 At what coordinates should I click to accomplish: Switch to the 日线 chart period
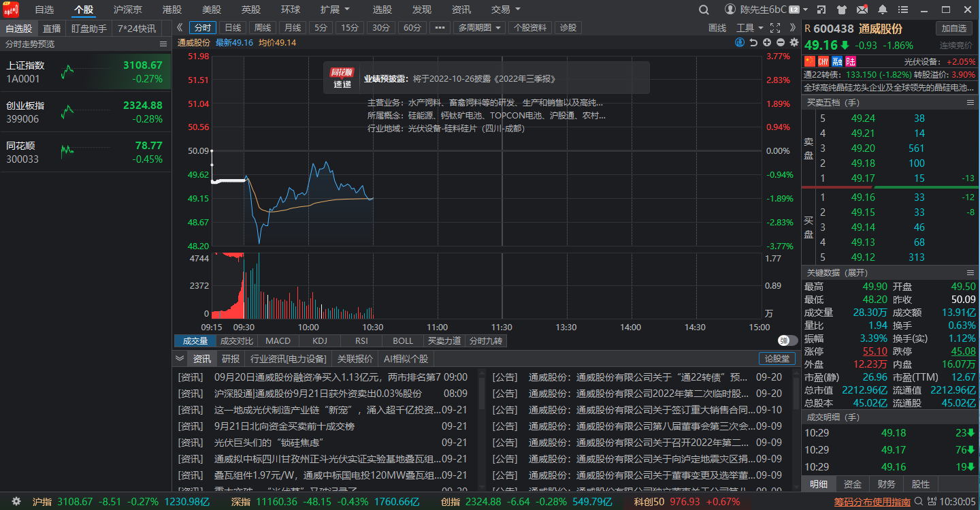(x=233, y=28)
